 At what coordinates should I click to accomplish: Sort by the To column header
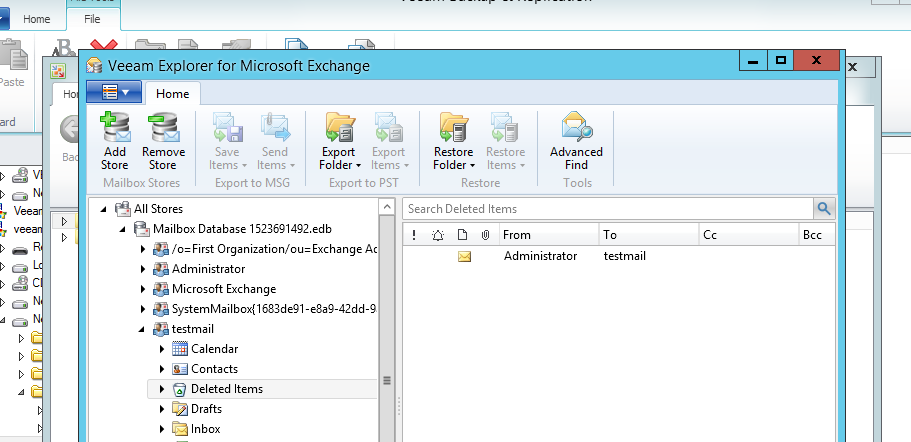coord(649,235)
